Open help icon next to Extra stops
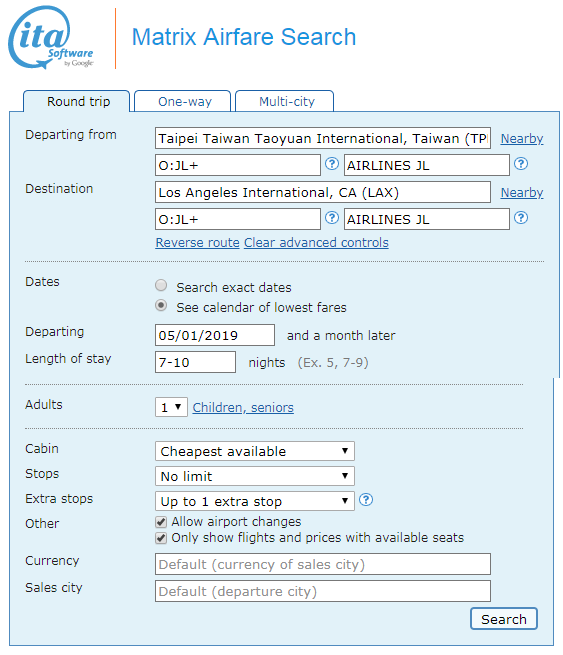563x655 pixels. 366,500
